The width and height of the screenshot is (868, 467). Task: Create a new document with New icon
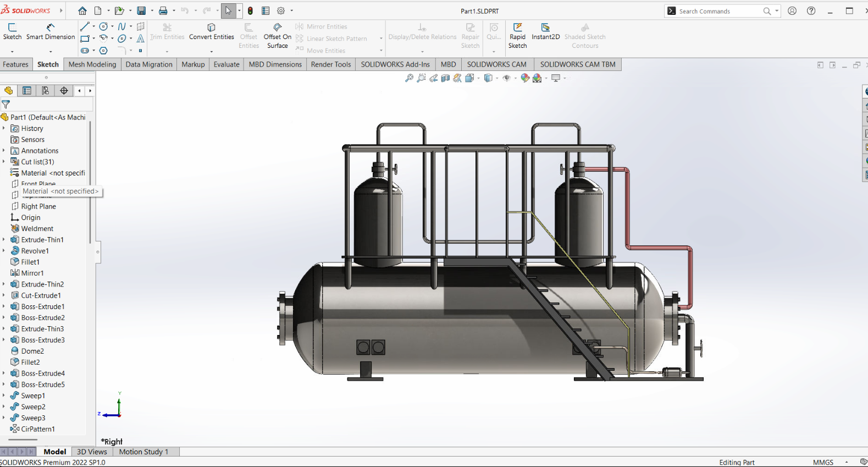(98, 10)
